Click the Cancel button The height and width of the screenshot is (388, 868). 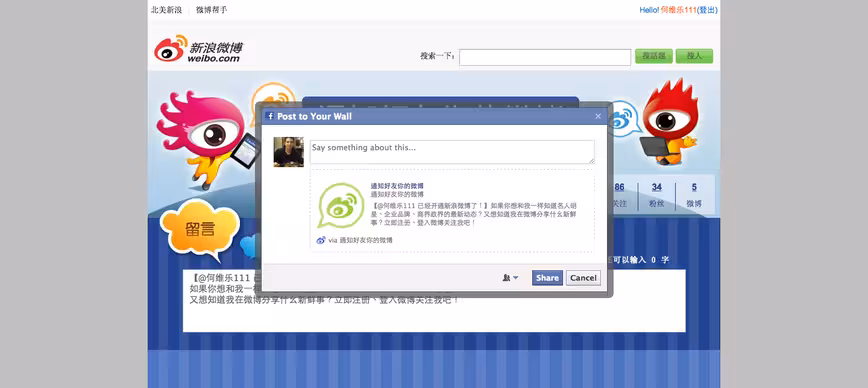(583, 278)
